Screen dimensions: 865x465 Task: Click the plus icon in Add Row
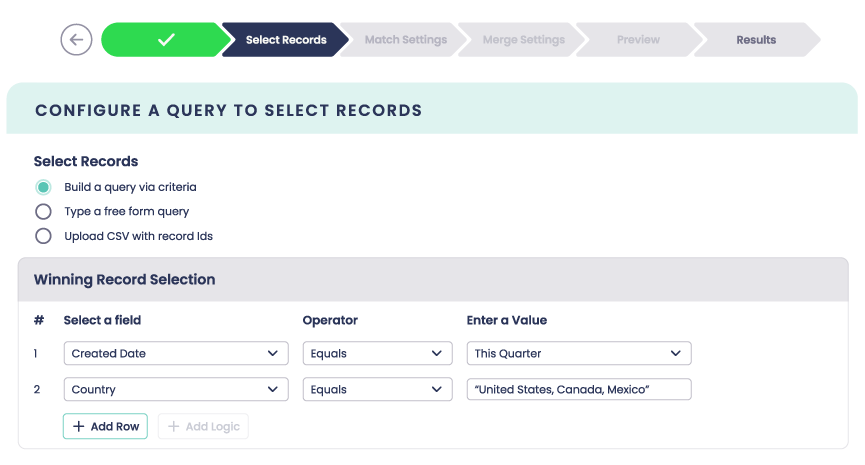(79, 426)
